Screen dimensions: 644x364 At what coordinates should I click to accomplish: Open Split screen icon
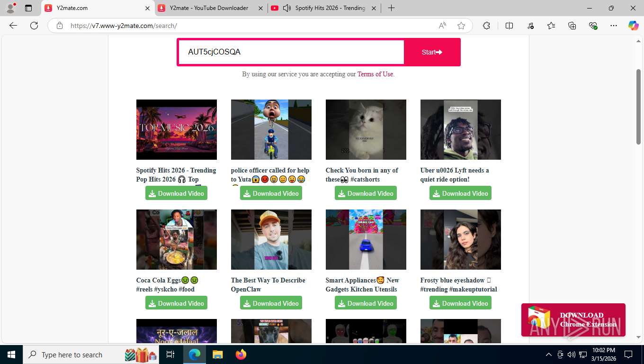[x=510, y=26]
